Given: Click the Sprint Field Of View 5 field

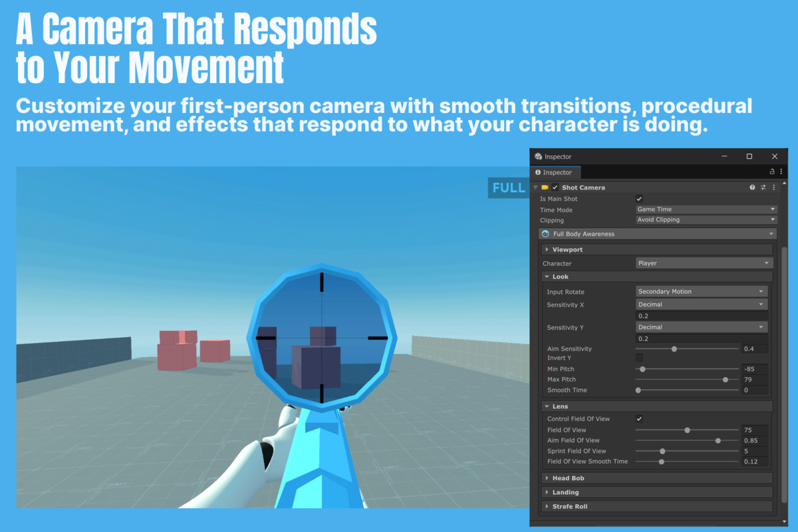Looking at the screenshot, I should tap(755, 451).
